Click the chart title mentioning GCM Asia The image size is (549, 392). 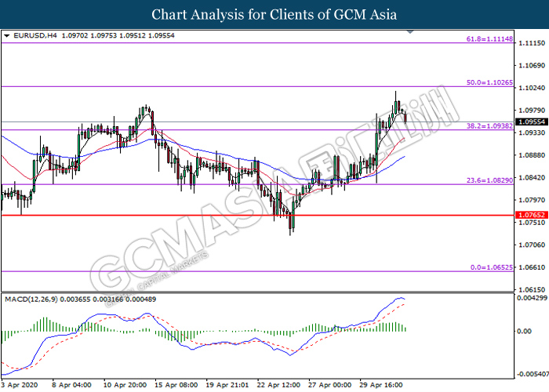[274, 14]
